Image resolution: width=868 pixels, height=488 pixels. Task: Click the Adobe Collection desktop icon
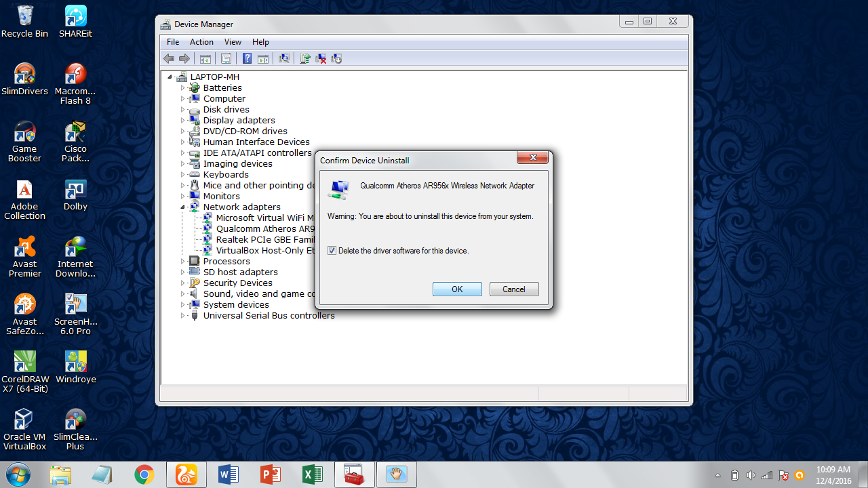[x=25, y=199]
